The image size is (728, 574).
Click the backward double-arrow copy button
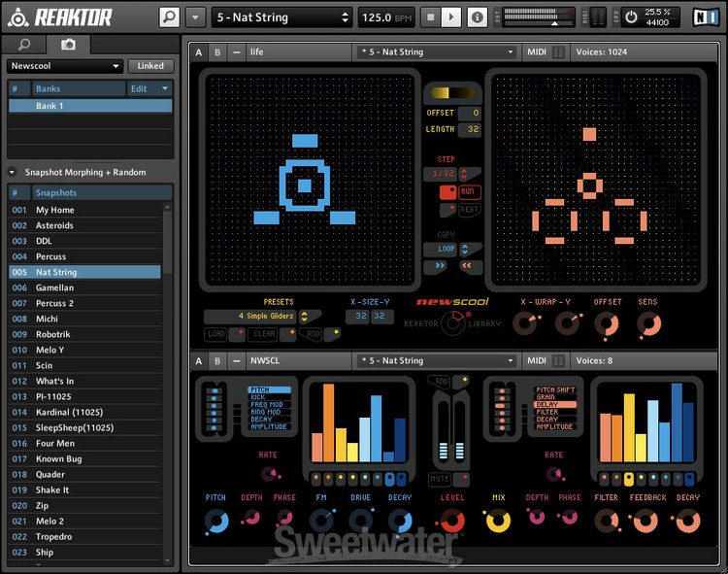click(x=467, y=264)
